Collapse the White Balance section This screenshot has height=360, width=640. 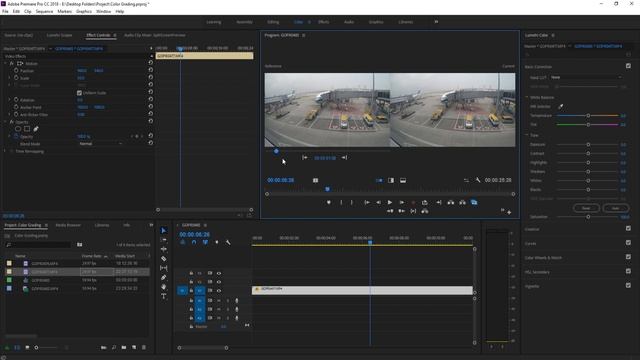click(527, 97)
